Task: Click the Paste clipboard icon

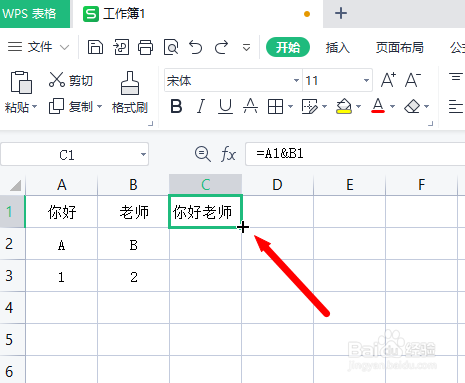Action: [x=21, y=82]
